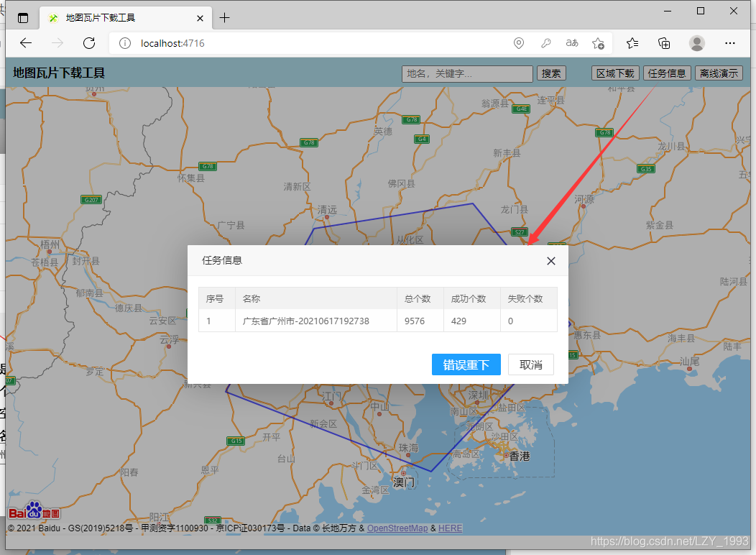This screenshot has height=555, width=756.
Task: Reload the localhost page
Action: [x=89, y=43]
